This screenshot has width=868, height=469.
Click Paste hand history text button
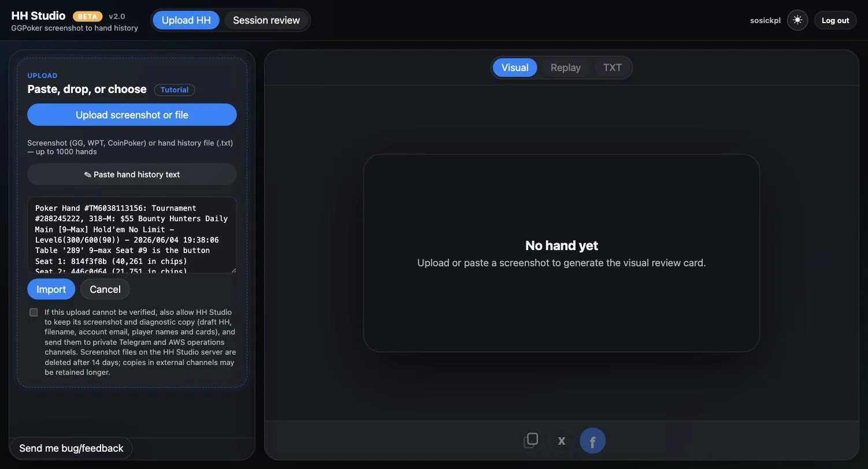pyautogui.click(x=132, y=174)
